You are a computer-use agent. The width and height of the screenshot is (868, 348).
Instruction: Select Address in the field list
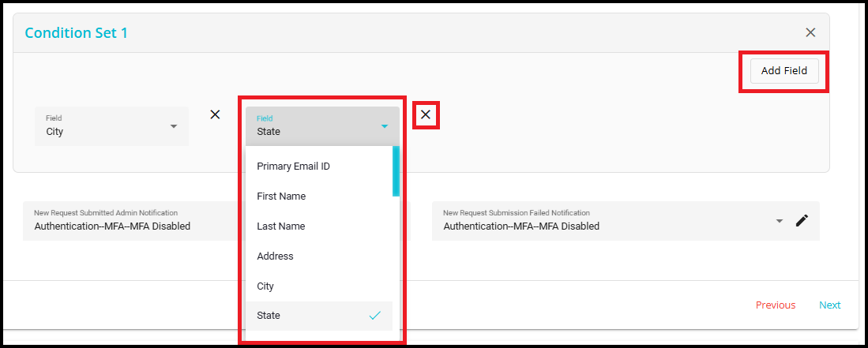tap(275, 256)
